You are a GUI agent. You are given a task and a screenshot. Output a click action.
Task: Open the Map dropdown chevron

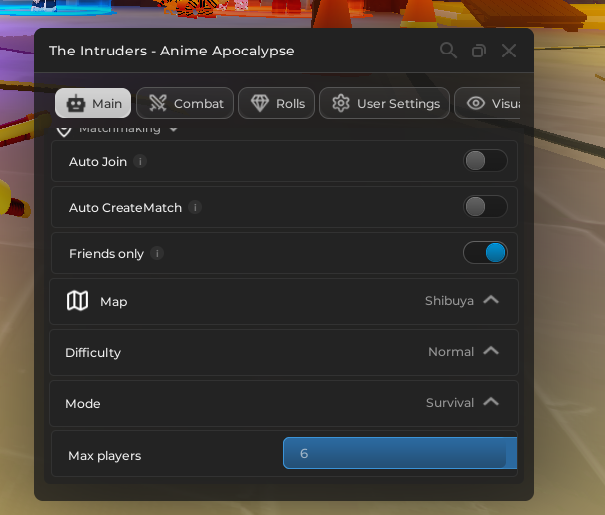[x=491, y=300]
